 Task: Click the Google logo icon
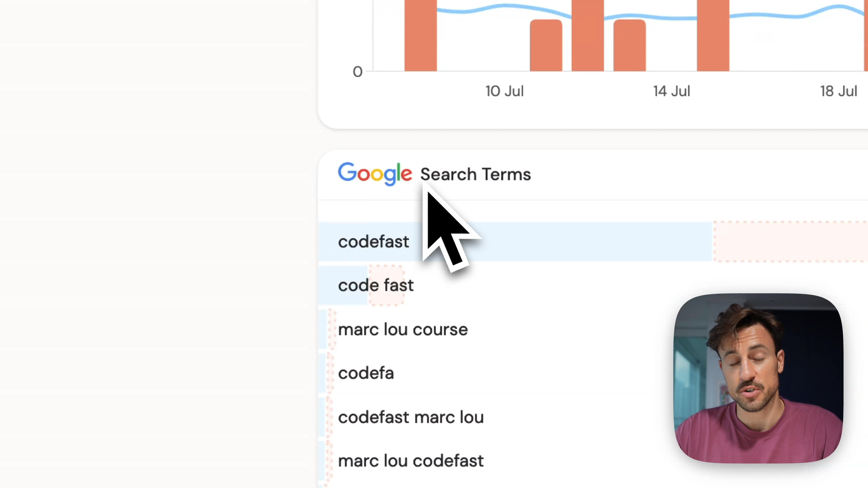point(375,174)
